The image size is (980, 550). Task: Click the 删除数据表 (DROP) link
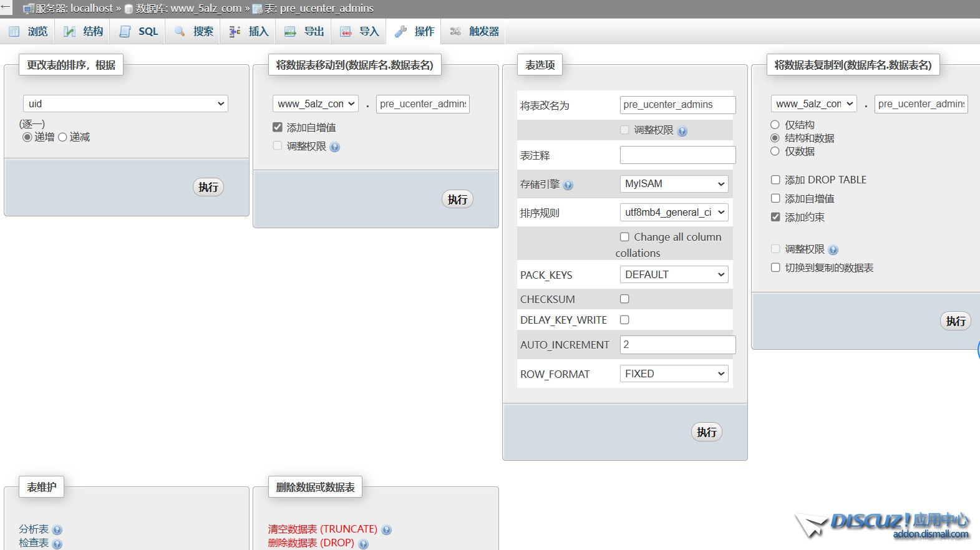311,543
